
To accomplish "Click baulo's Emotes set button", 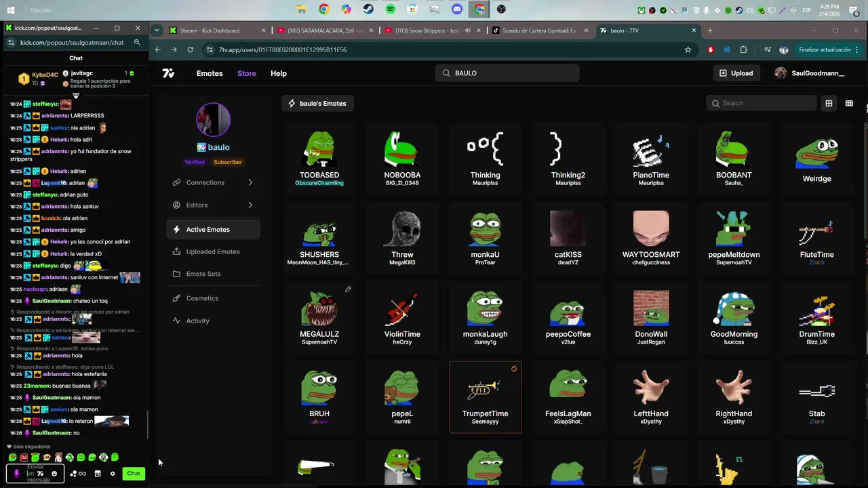I will (x=317, y=104).
